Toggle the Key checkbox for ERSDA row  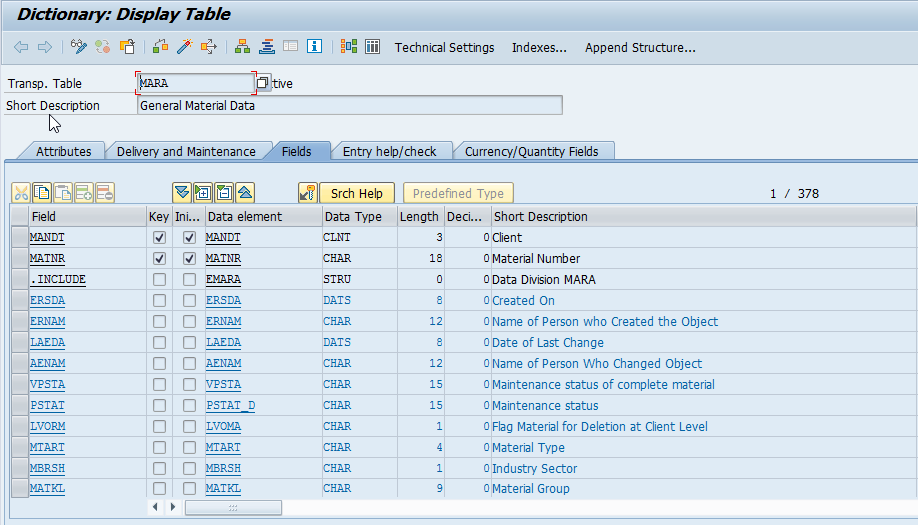159,301
